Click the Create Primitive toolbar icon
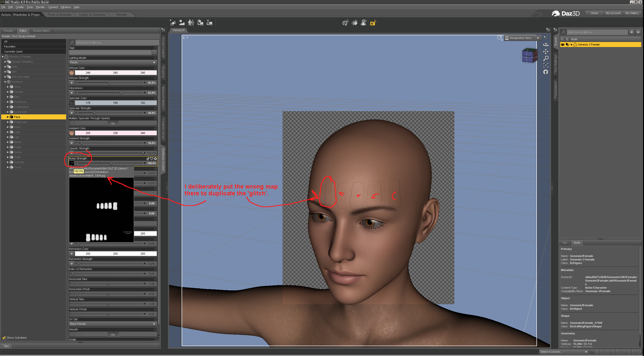This screenshot has width=644, height=356. click(x=173, y=23)
